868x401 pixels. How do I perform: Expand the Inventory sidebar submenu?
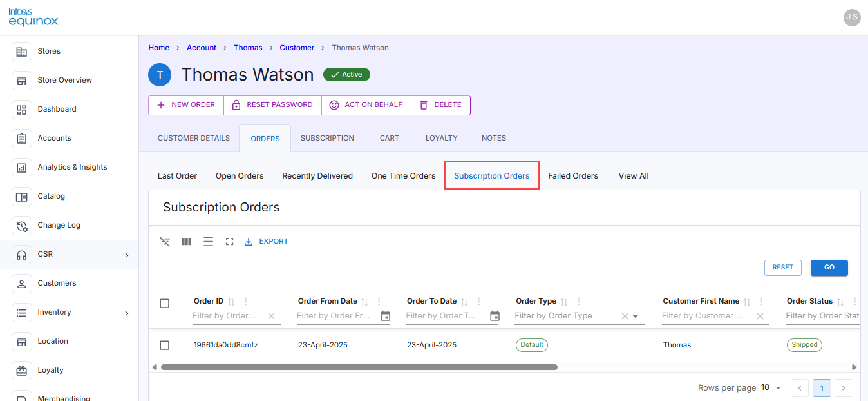(127, 313)
